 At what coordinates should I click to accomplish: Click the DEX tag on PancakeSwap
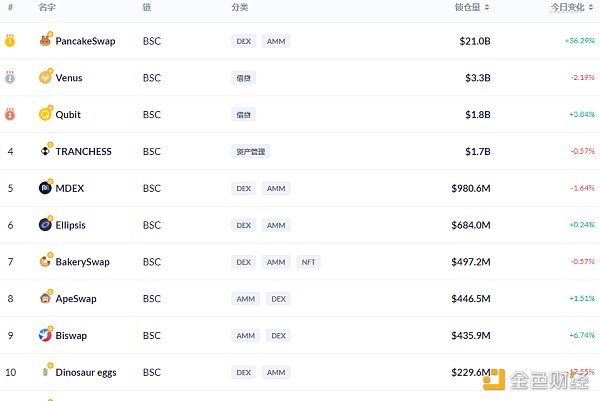click(x=243, y=41)
